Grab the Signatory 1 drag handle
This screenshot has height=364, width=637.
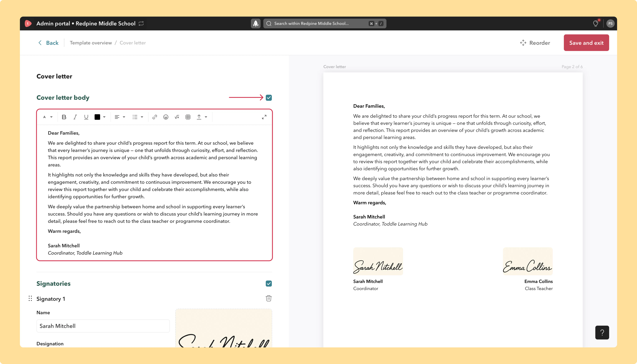(30, 298)
